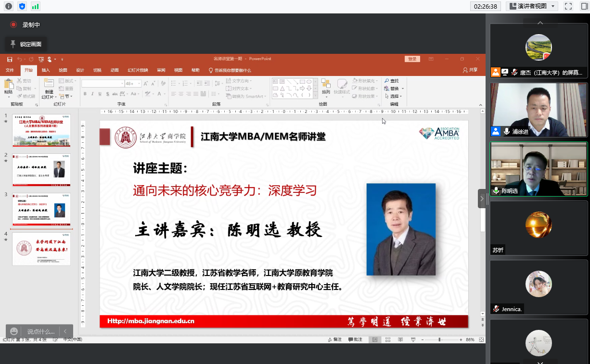Click the 批注 comments button
This screenshot has width=590, height=364.
355,339
